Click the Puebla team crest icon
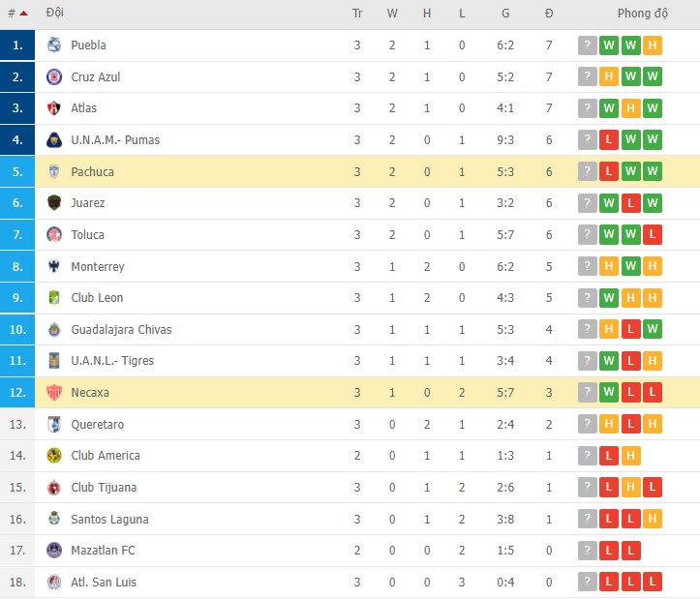 coord(54,45)
